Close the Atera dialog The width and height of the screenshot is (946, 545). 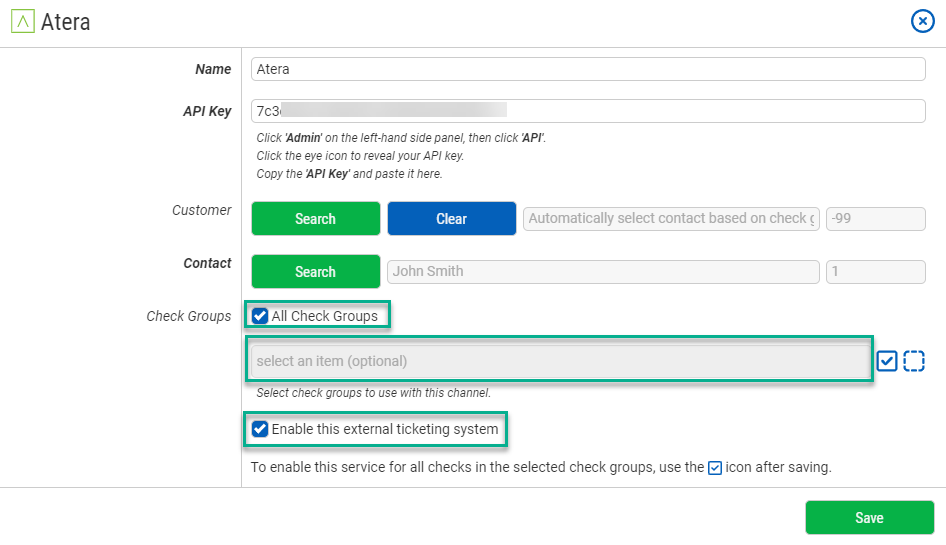[x=922, y=22]
